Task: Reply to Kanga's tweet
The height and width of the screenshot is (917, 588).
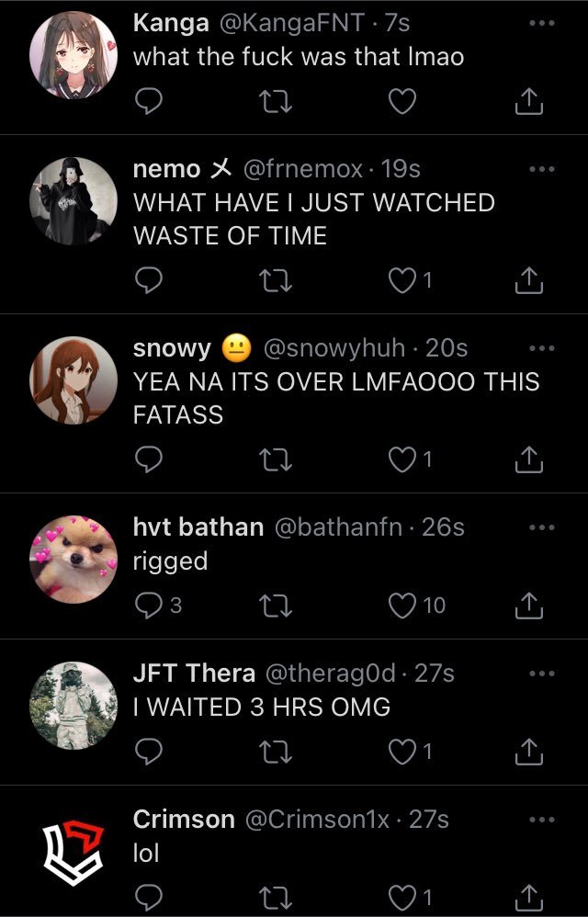Action: 149,101
